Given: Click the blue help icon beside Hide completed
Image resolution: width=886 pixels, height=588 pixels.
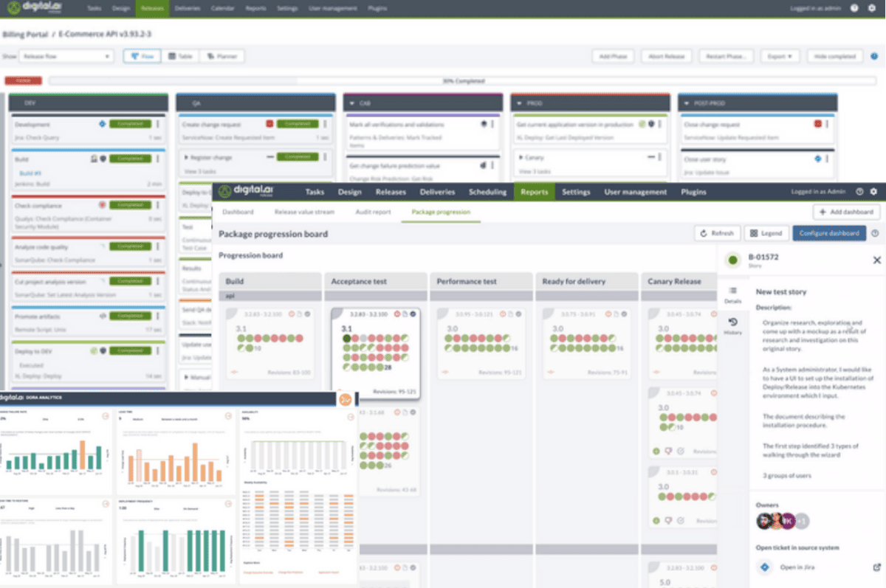Looking at the screenshot, I should coord(874,56).
